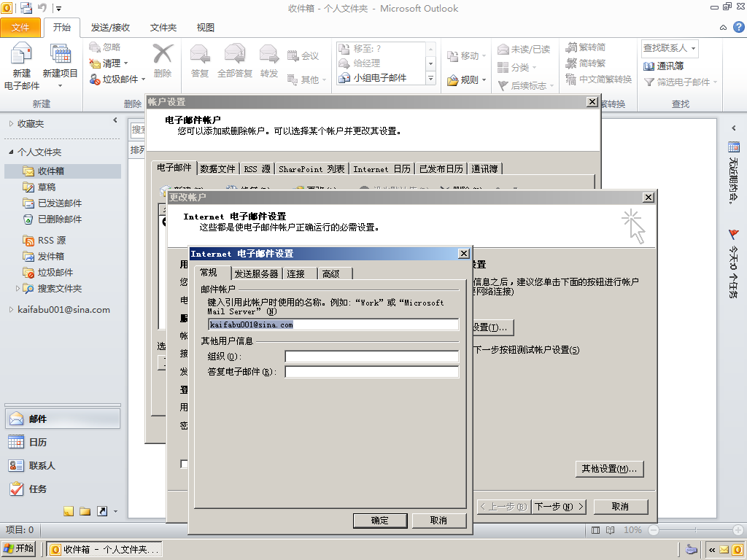747x560 pixels.
Task: Click Next (下一步) in Change Account dialog
Action: 559,507
